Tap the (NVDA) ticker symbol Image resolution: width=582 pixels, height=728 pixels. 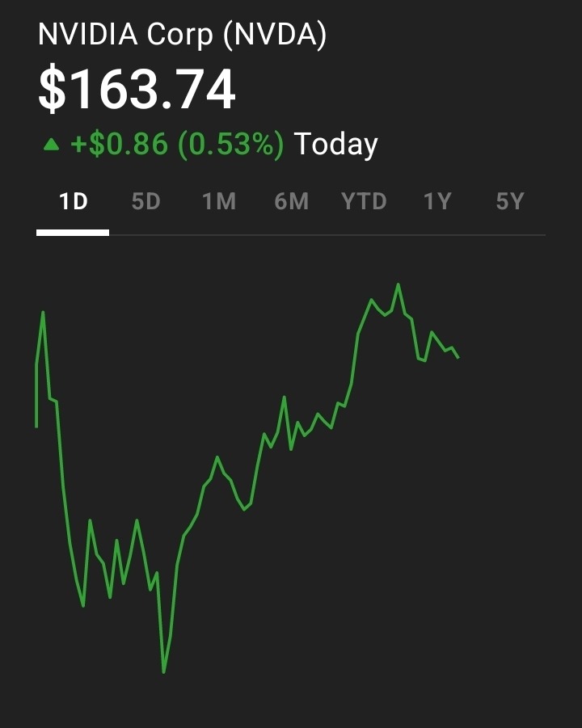pos(275,36)
